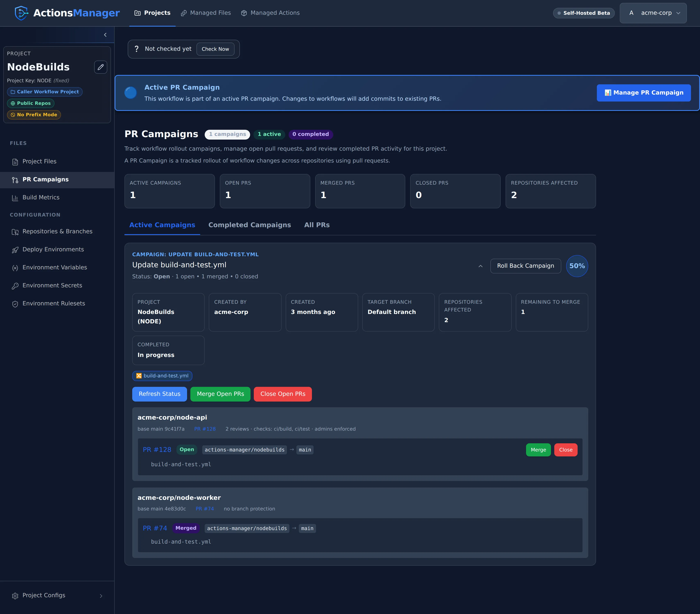Viewport: 700px width, 614px height.
Task: Click the Environment Secrets key icon
Action: tap(15, 286)
